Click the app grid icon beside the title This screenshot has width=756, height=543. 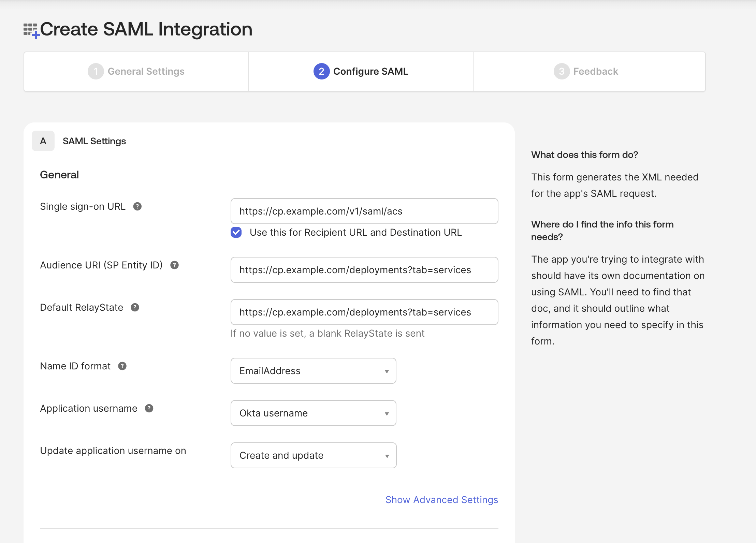[31, 30]
